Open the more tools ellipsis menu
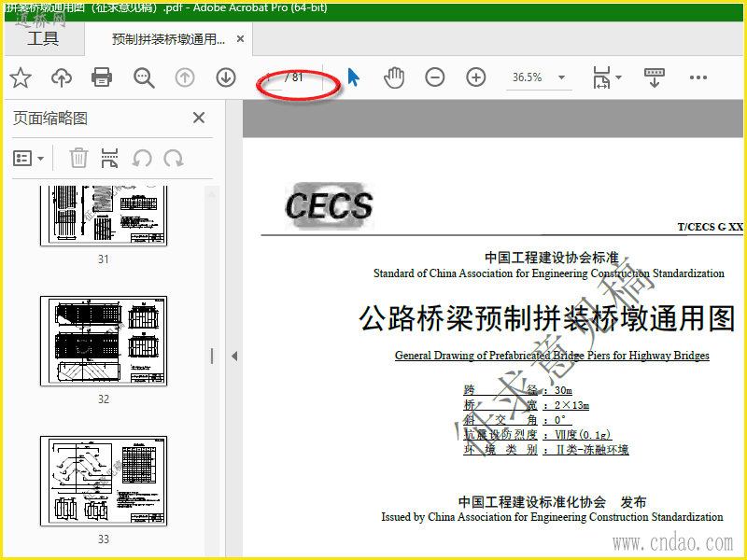 click(698, 77)
